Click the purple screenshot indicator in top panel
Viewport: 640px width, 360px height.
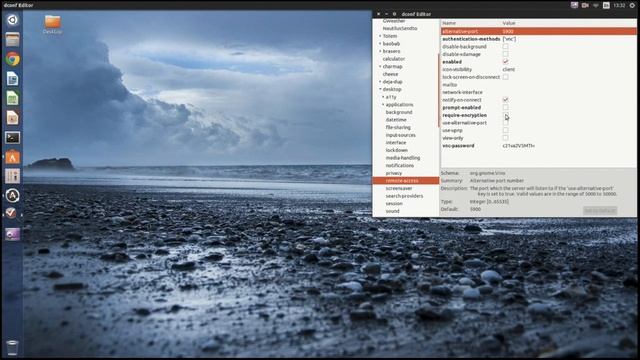[574, 5]
